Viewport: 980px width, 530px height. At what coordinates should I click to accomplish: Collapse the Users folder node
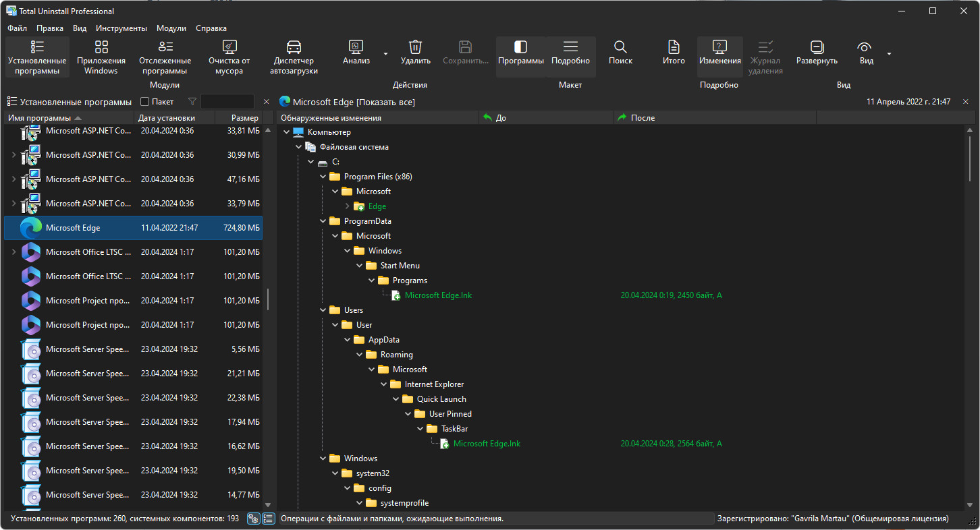pyautogui.click(x=323, y=310)
